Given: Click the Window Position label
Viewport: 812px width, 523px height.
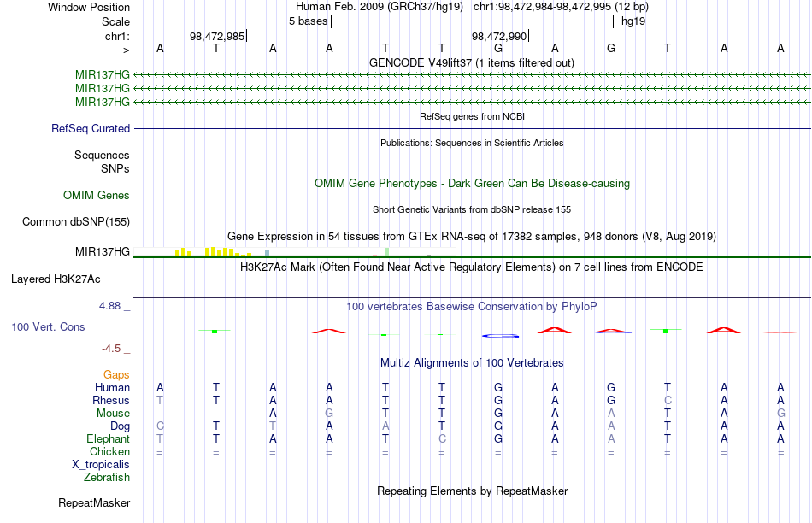Looking at the screenshot, I should (89, 7).
